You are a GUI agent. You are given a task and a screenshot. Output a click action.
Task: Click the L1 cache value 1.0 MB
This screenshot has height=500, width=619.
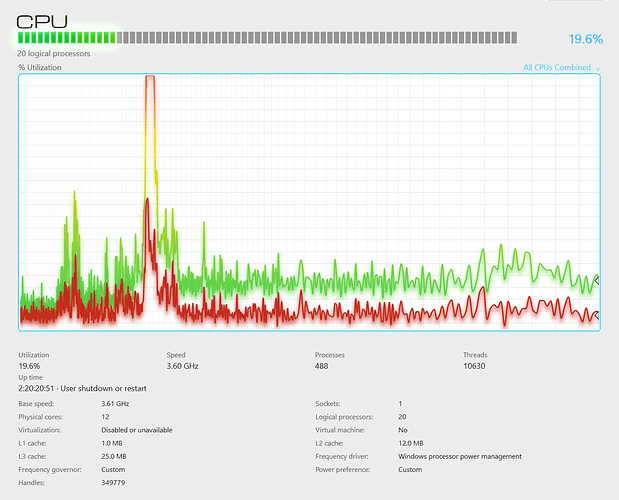point(112,443)
